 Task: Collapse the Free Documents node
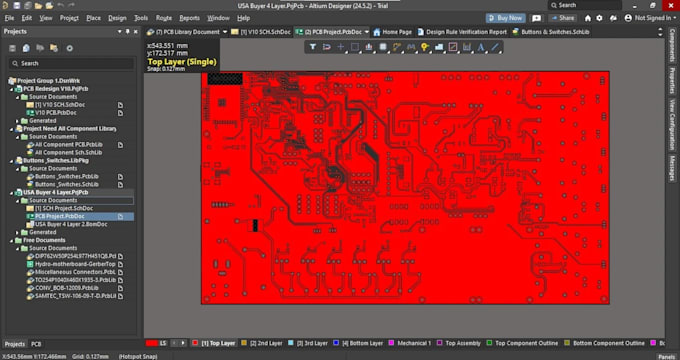[x=12, y=240]
